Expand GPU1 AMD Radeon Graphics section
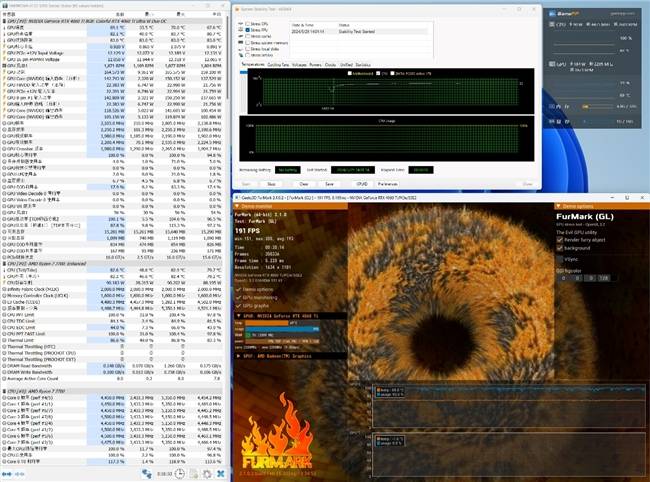This screenshot has width=650, height=482. point(238,356)
